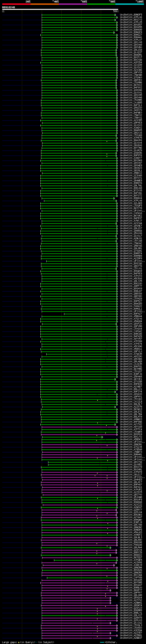Select the UniRef100_C4JB85 hit label
The image size is (146, 644).
click(131, 103)
